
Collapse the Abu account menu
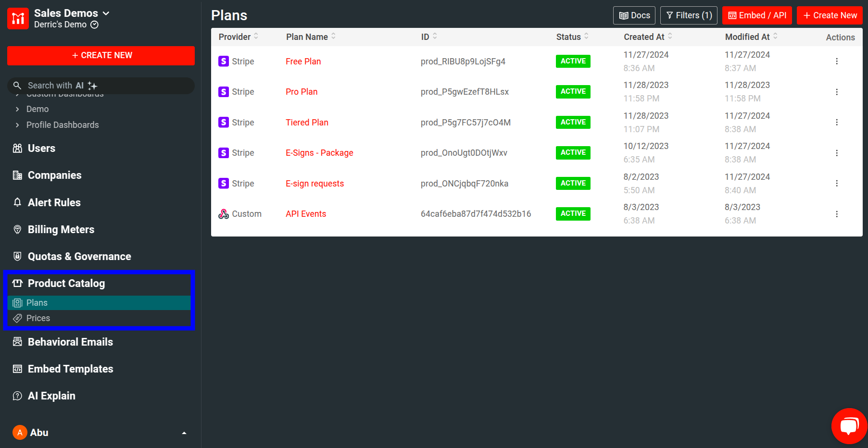pyautogui.click(x=184, y=432)
